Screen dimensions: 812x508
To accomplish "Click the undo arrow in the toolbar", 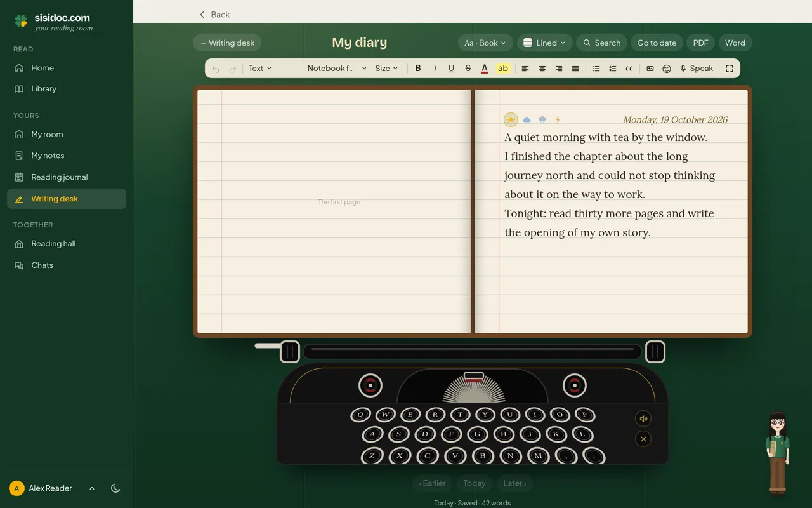I will tap(216, 69).
